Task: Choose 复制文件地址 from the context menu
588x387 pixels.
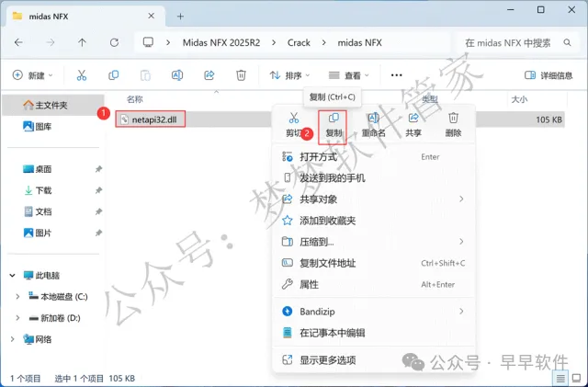Action: point(374,263)
